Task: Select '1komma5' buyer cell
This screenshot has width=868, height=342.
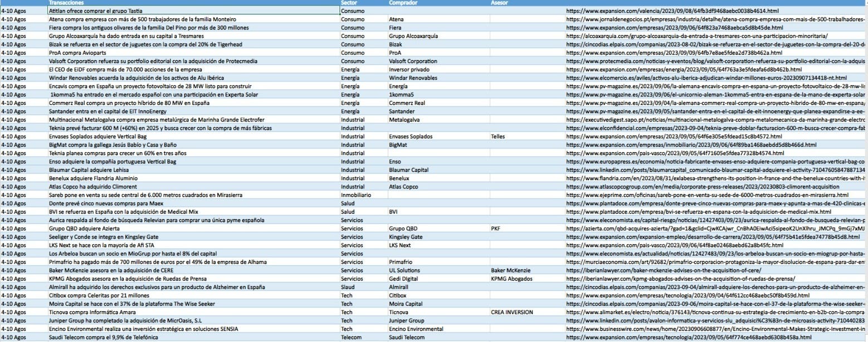Action: [438, 94]
